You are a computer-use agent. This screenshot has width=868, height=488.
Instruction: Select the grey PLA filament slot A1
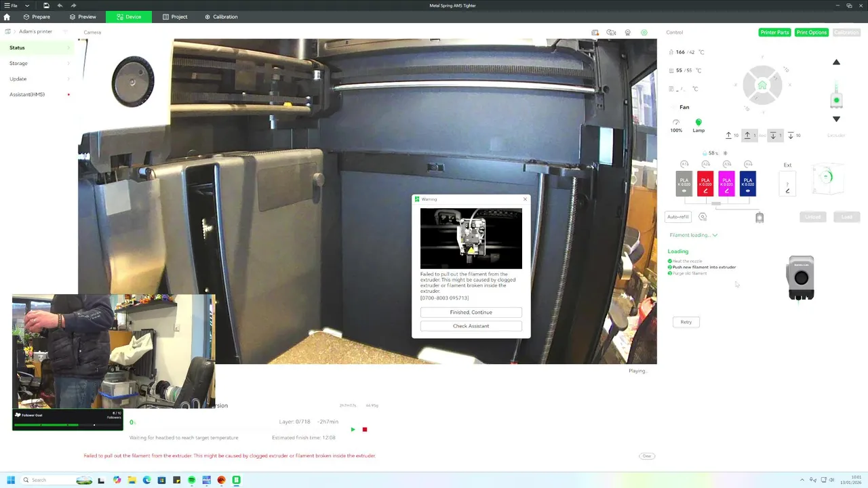684,184
